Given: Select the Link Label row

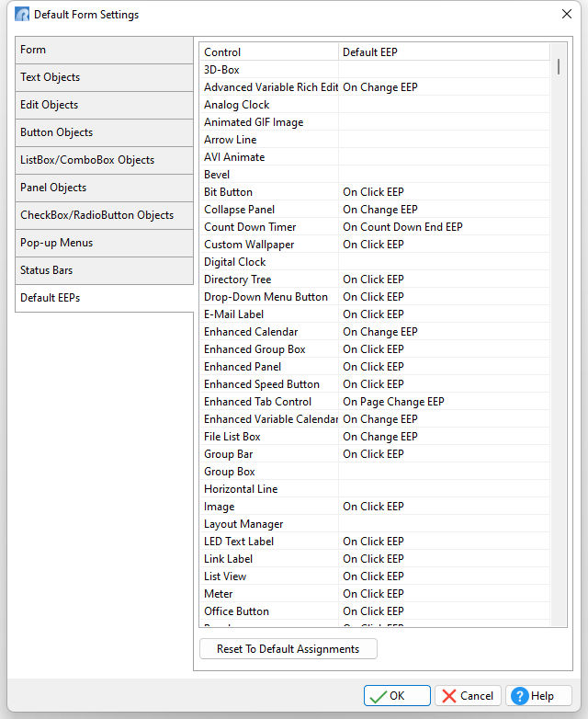Looking at the screenshot, I should pos(375,558).
